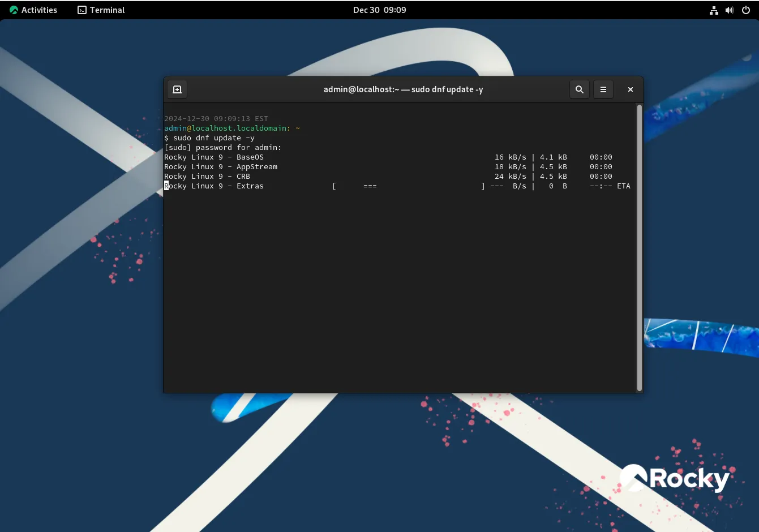
Task: Click the [sudo] password for admin: line
Action: click(x=223, y=148)
